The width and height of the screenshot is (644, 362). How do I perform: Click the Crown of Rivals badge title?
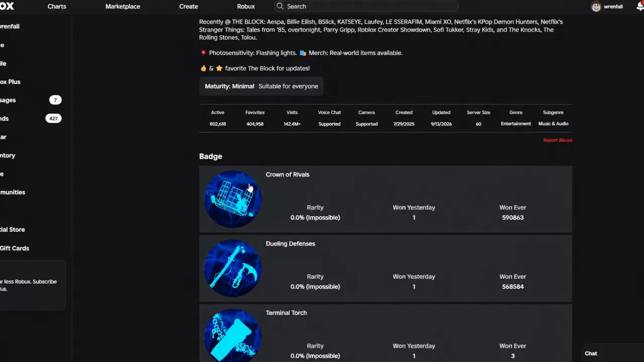click(287, 174)
